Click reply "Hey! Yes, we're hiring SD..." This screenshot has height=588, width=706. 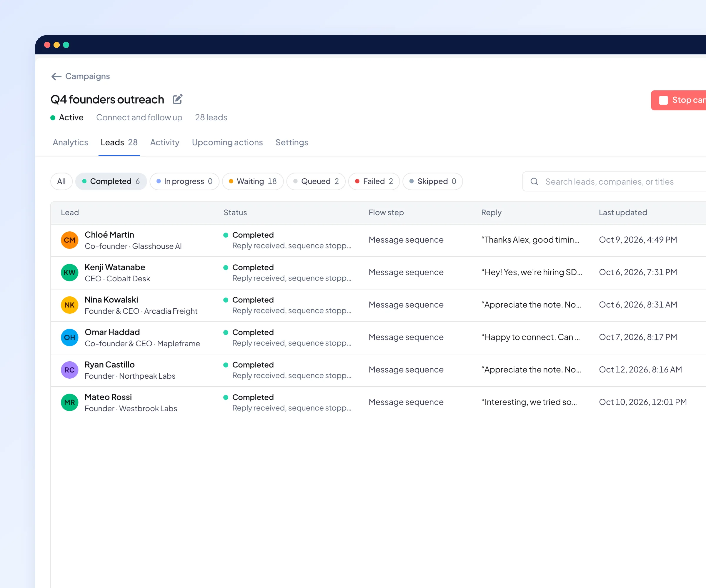pyautogui.click(x=532, y=273)
